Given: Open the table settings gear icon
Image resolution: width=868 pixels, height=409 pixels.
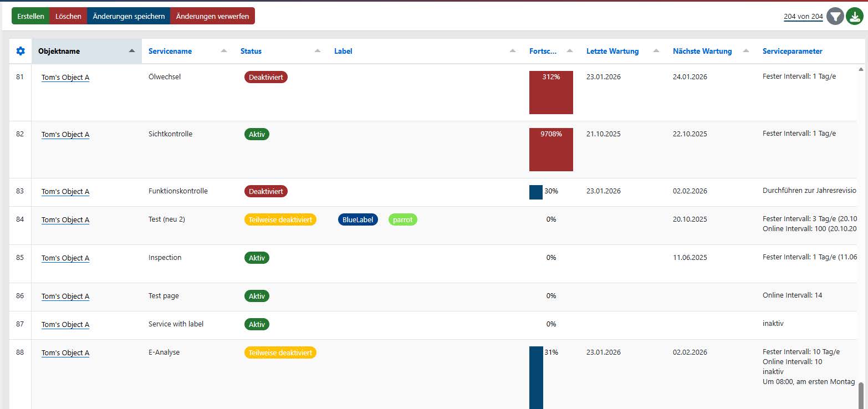Looking at the screenshot, I should click(x=21, y=51).
